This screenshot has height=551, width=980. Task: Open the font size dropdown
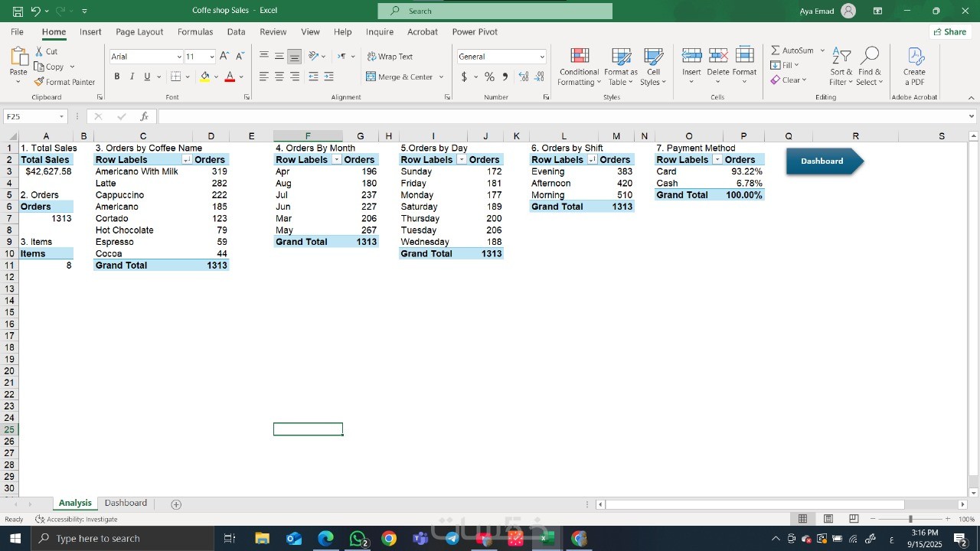tap(212, 57)
